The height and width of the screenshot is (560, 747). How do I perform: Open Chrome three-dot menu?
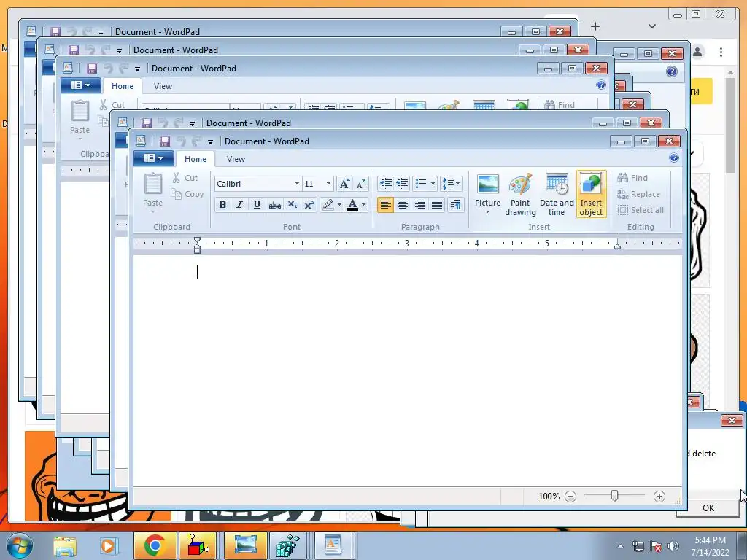[721, 52]
